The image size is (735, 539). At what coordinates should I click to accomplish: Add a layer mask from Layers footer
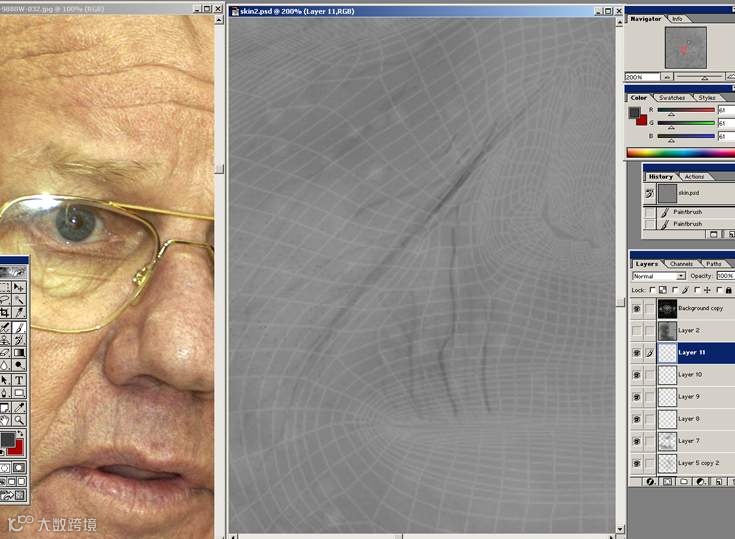[x=667, y=482]
